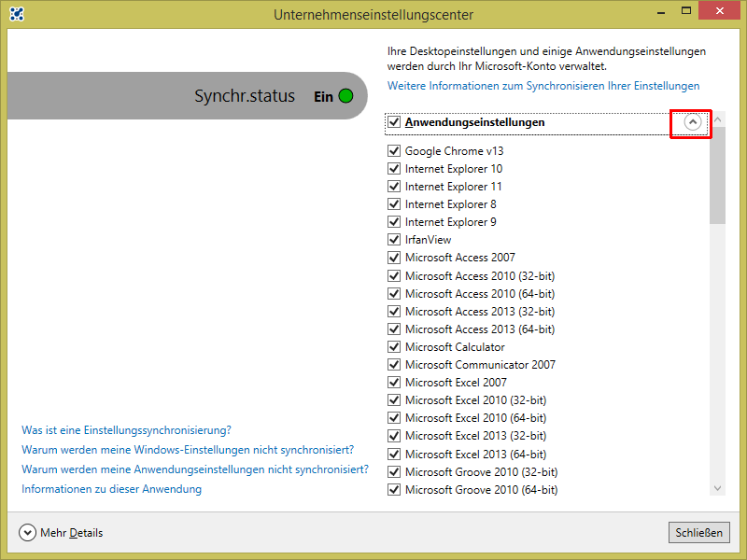Image resolution: width=747 pixels, height=560 pixels.
Task: Uncheck the Anwendungseinstellungen checkbox
Action: [x=394, y=122]
